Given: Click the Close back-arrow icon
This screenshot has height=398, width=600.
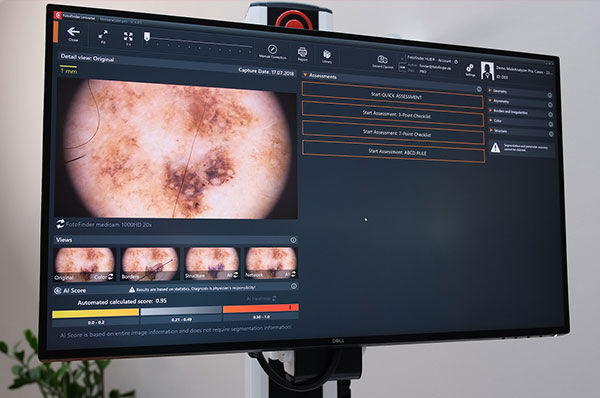Looking at the screenshot, I should click(73, 32).
